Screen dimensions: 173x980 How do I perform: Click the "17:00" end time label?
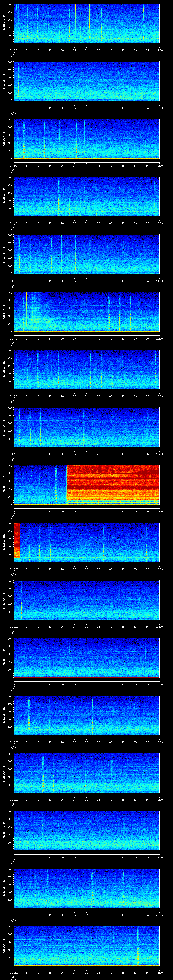click(159, 50)
